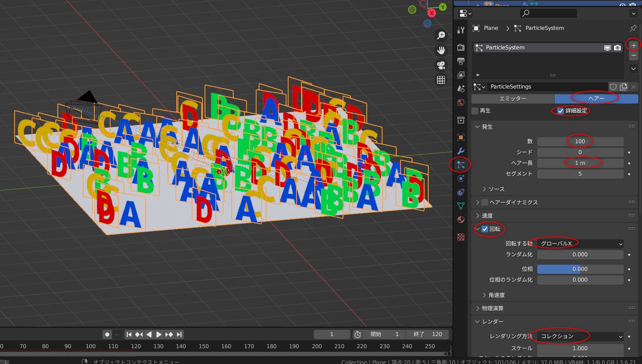This screenshot has width=642, height=364.
Task: Add a particle system slot with plus button
Action: click(x=633, y=45)
